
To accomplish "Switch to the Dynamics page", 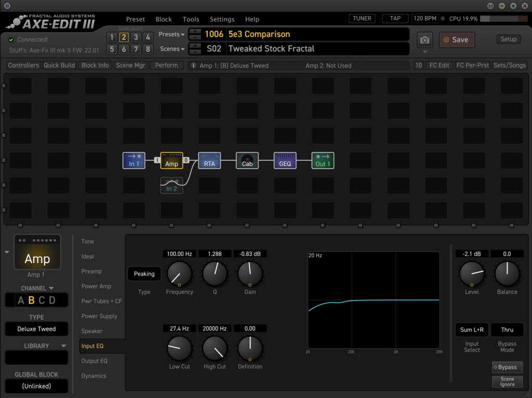I will point(94,376).
